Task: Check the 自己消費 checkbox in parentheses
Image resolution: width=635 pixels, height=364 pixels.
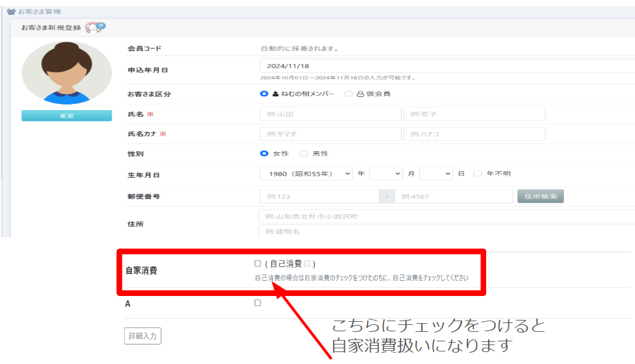Action: (307, 263)
